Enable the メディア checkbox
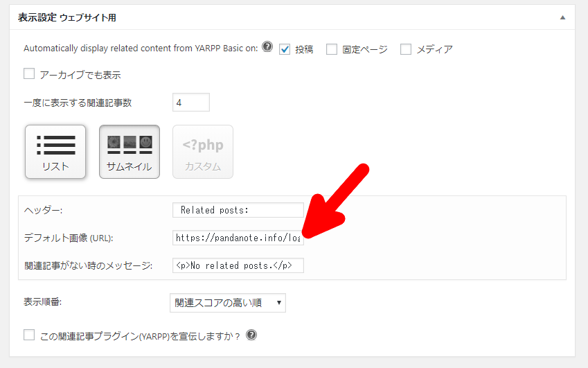 [406, 49]
